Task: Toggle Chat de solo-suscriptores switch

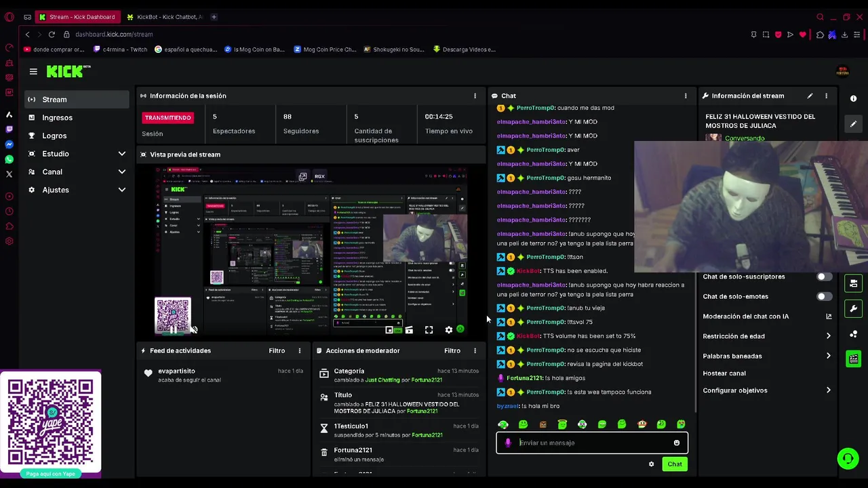Action: pos(824,277)
